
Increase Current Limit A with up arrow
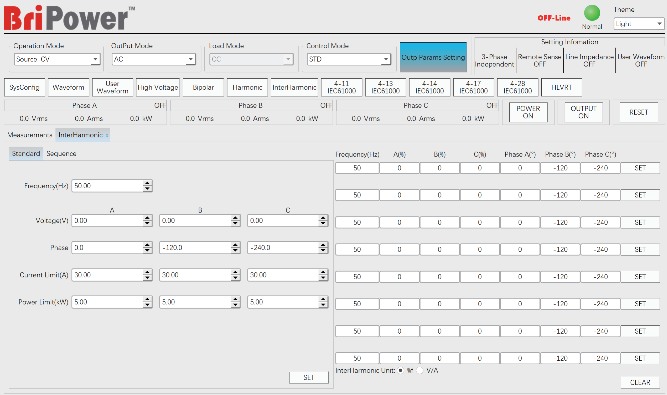coord(147,273)
